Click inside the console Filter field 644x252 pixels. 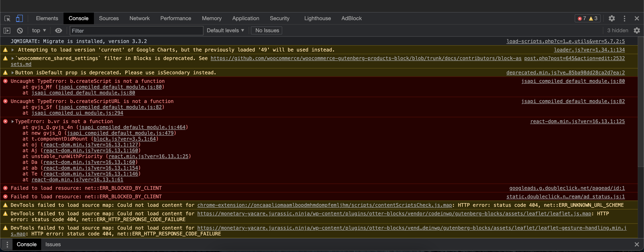point(136,30)
